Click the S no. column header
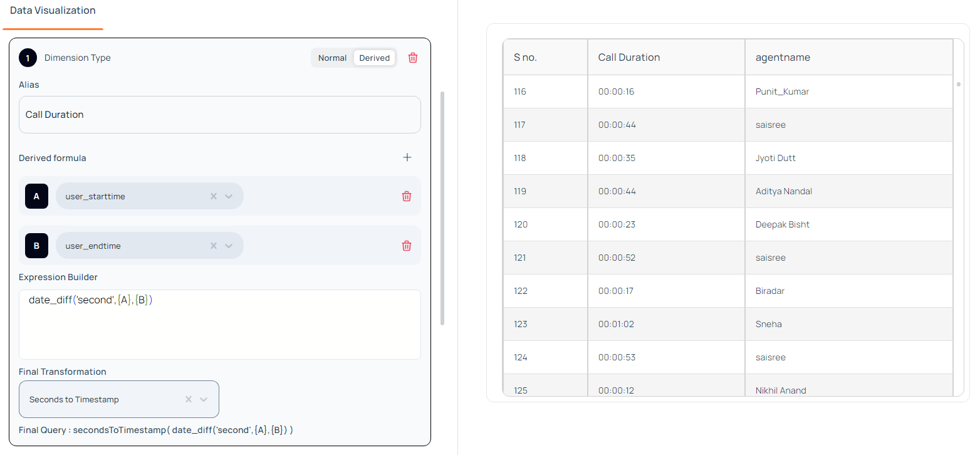This screenshot has width=980, height=455. [x=525, y=57]
